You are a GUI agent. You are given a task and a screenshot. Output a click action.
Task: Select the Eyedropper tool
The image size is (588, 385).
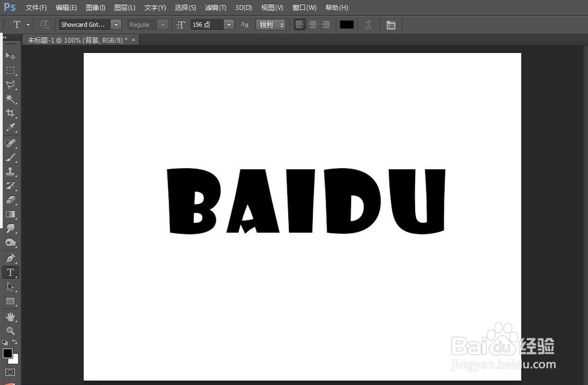(10, 128)
